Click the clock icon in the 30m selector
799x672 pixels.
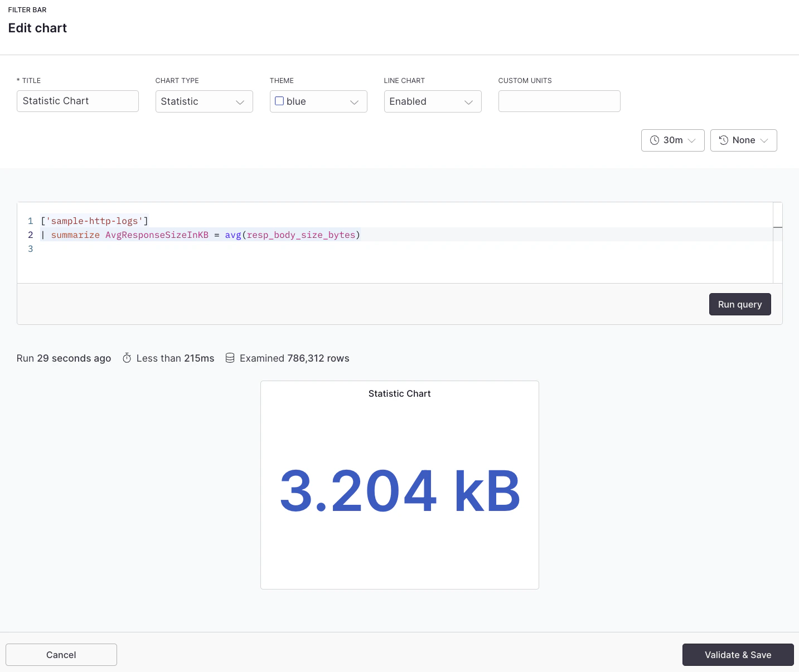pyautogui.click(x=655, y=140)
